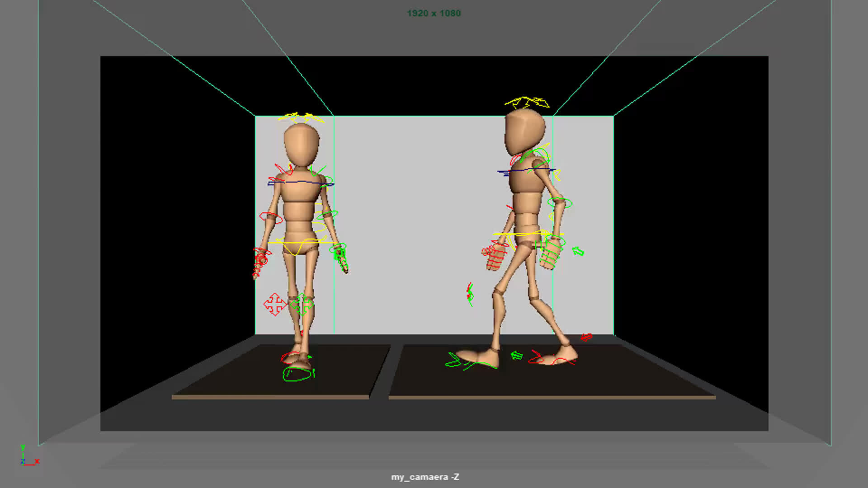Select the green arrow control beside right character's hip
This screenshot has height=488, width=868.
[579, 251]
